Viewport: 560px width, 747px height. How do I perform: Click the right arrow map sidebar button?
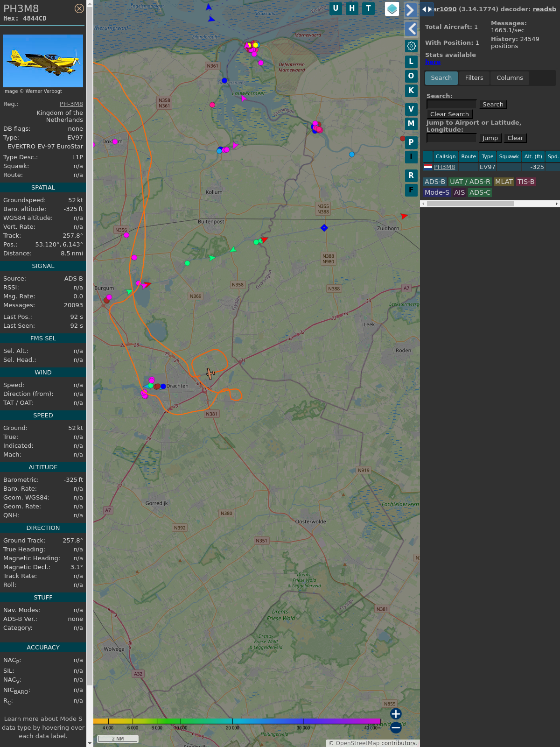[411, 10]
